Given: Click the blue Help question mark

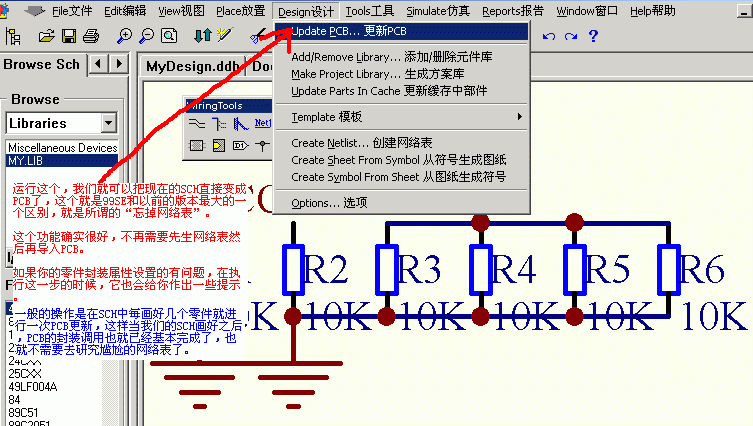Looking at the screenshot, I should [594, 36].
